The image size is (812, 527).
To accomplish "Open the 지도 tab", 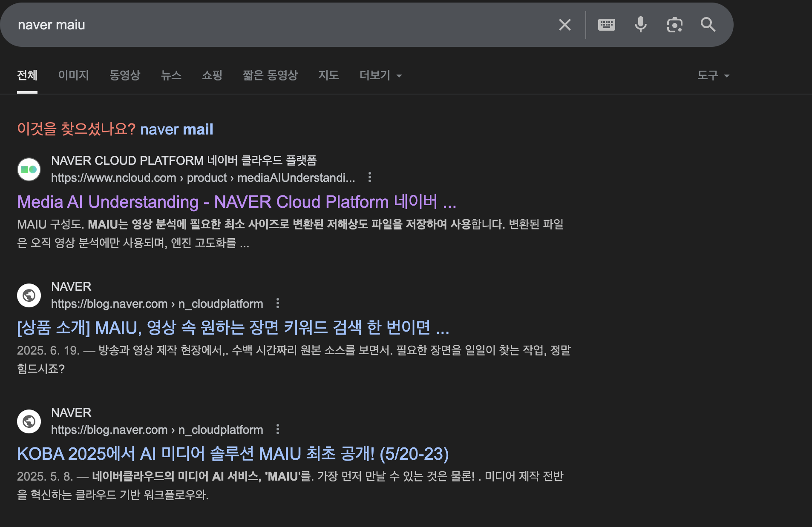I will (x=328, y=75).
